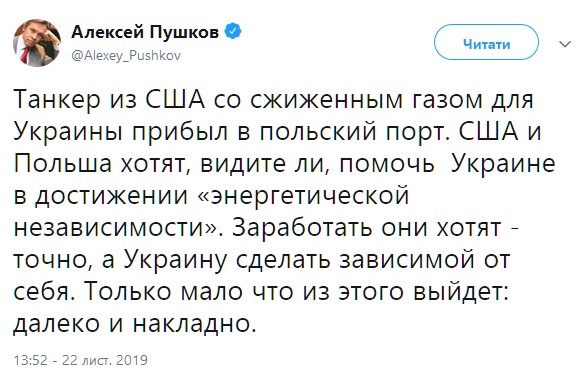Screen dimensions: 581x378
Task: Open Alexey Pushkov's profile avatar photo
Action: pos(37,43)
